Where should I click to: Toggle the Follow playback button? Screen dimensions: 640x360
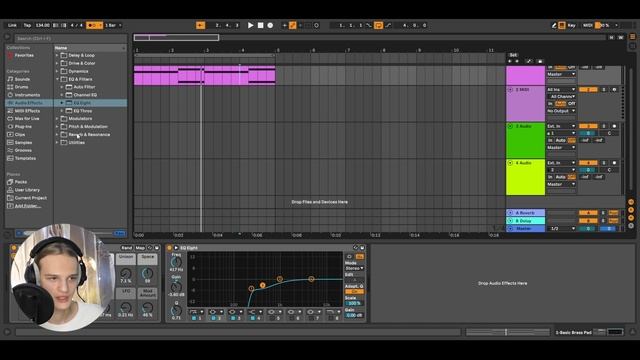[200, 25]
